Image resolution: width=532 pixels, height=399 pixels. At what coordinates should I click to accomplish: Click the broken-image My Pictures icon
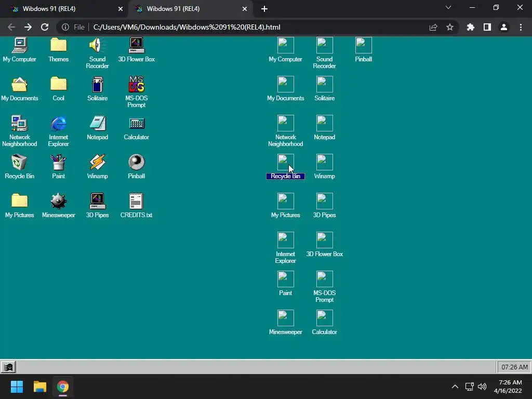click(x=285, y=201)
